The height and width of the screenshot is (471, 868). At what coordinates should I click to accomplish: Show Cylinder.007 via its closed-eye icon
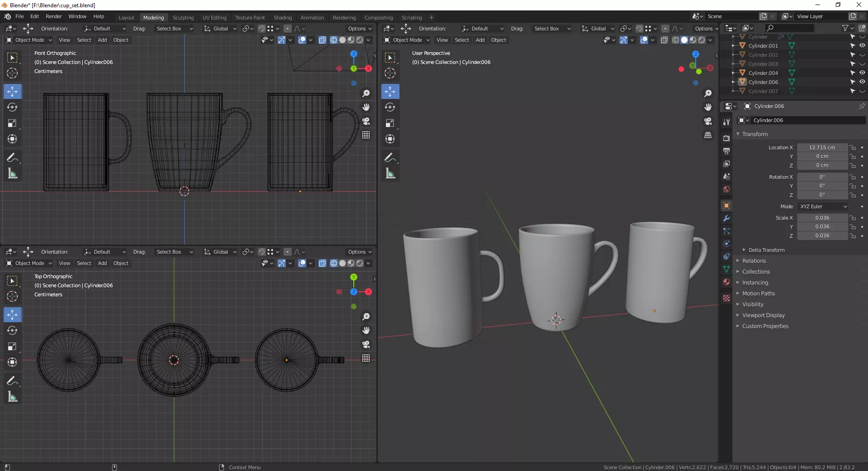[x=862, y=91]
